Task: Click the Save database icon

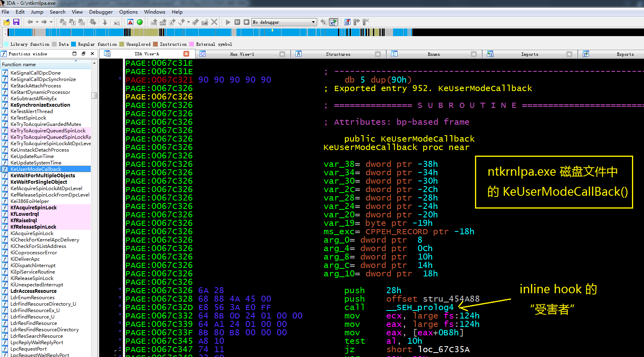Action: click(x=16, y=22)
